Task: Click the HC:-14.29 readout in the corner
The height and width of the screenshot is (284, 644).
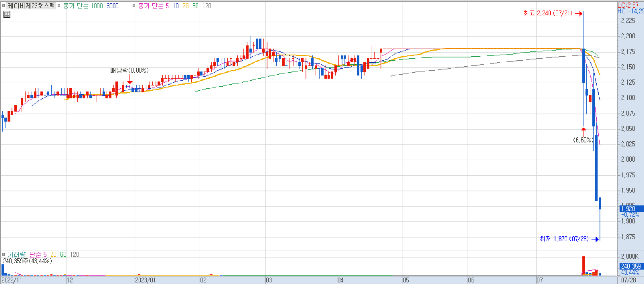Action: click(x=631, y=11)
